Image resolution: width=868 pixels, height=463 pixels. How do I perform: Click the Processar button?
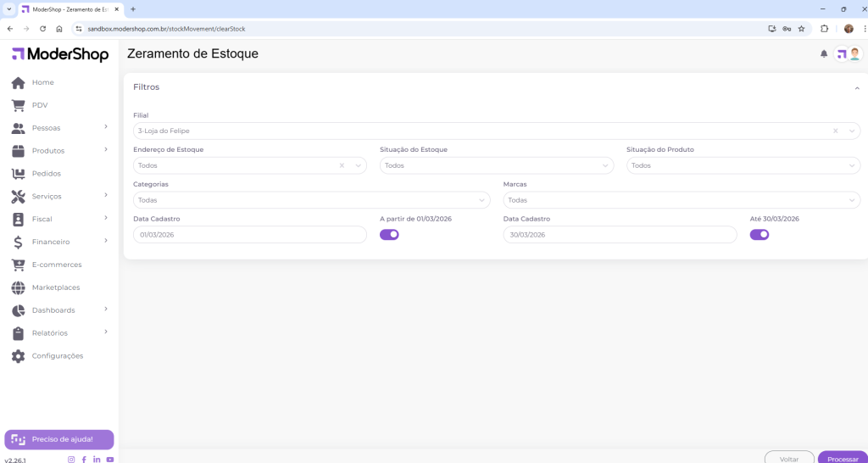pos(843,459)
